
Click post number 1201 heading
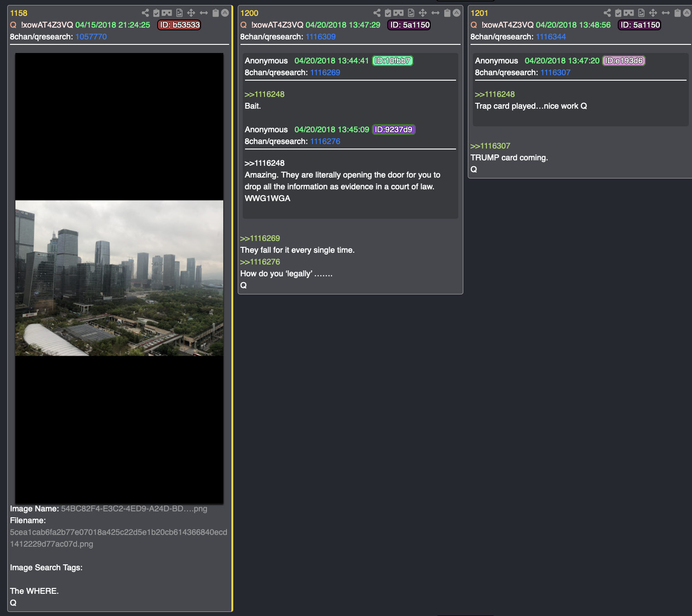(479, 13)
